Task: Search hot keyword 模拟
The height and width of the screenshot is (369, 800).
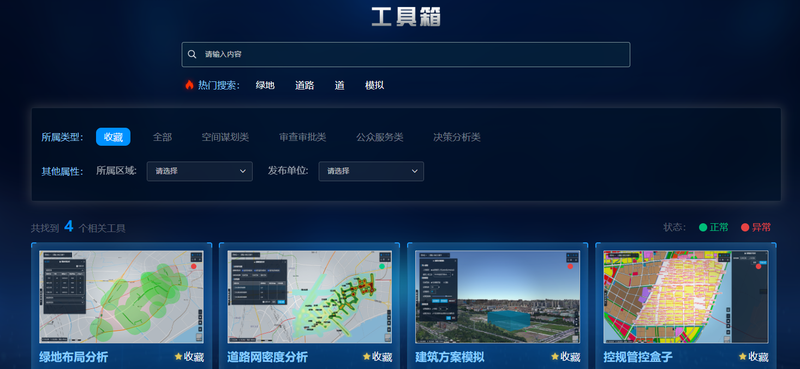Action: [374, 85]
